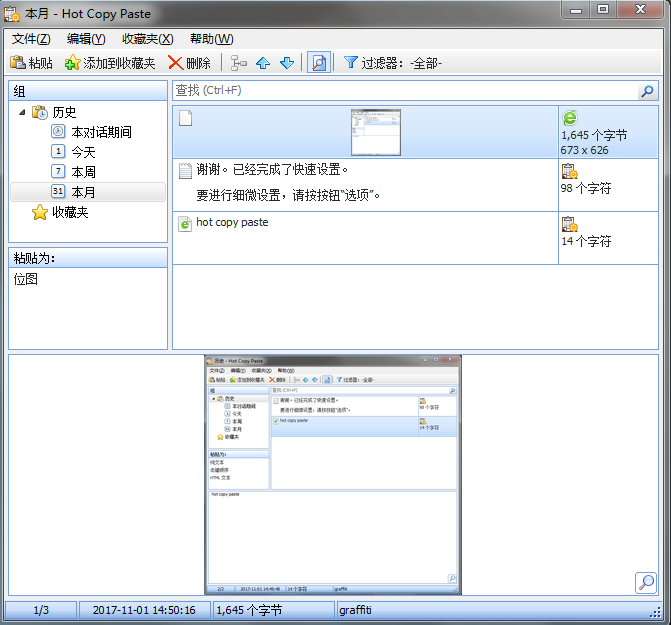
Task: Click the 1/3 status bar entry
Action: pos(41,610)
